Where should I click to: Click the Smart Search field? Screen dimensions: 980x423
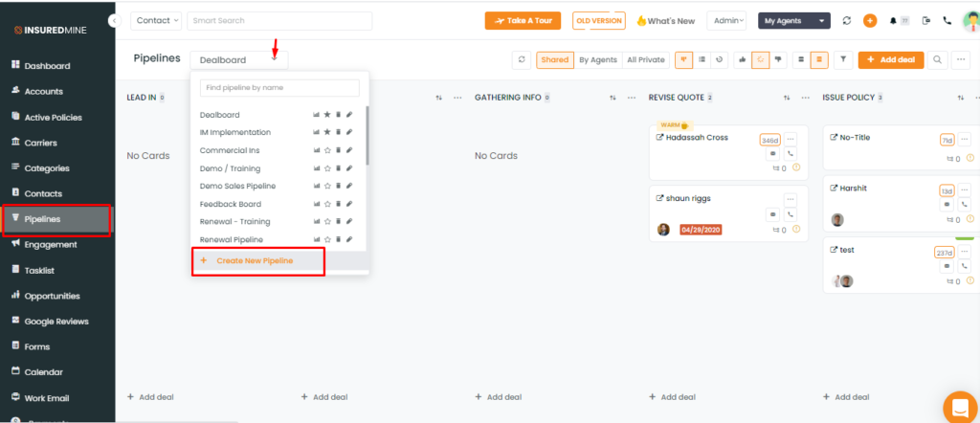pyautogui.click(x=279, y=21)
